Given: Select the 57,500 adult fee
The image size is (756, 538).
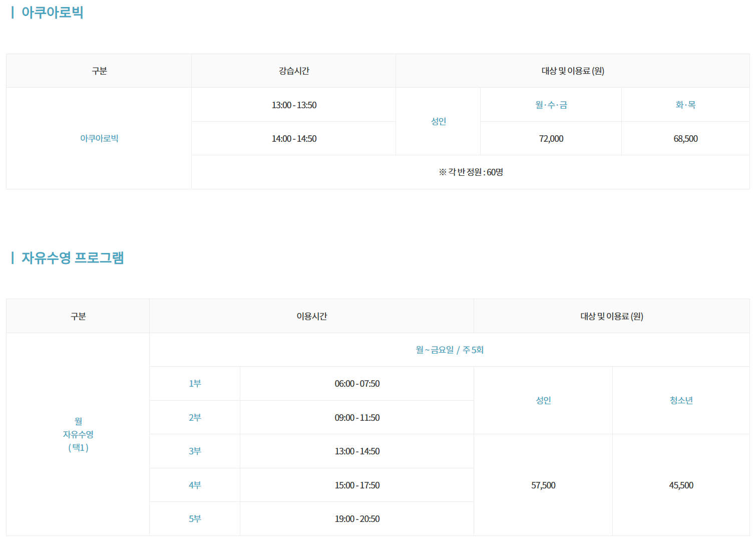Looking at the screenshot, I should 543,485.
